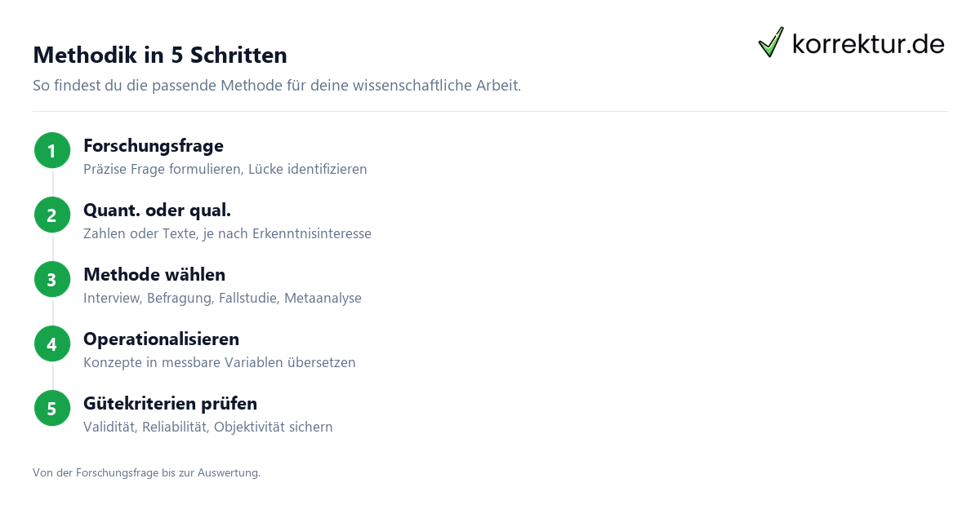980x514 pixels.
Task: Open the Operationalisieren heading
Action: tap(161, 339)
